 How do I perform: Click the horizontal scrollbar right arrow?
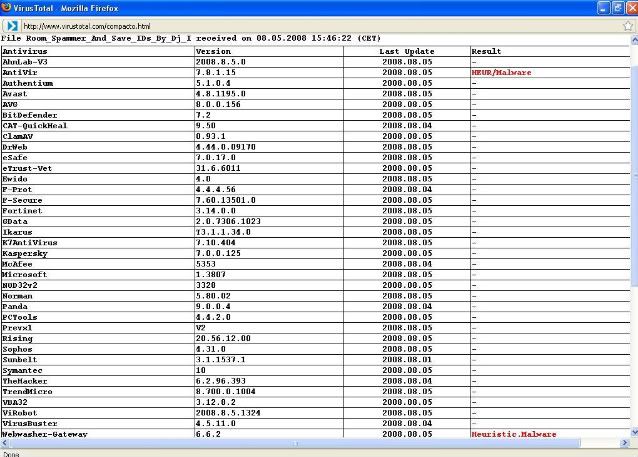click(625, 443)
